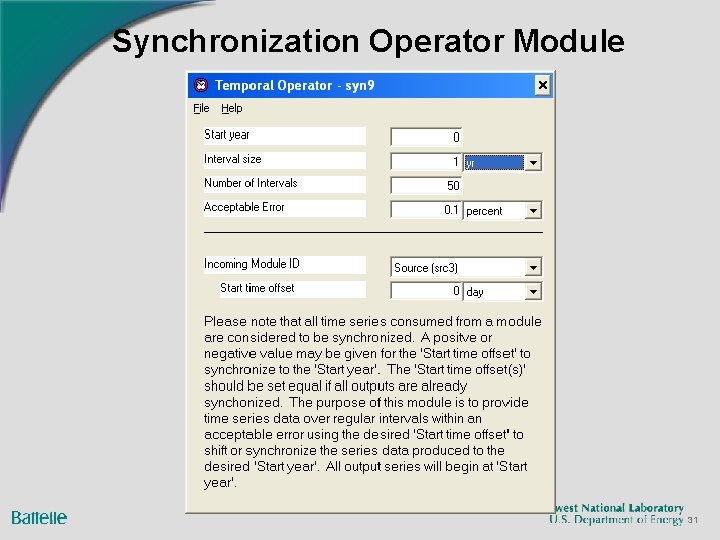Click the Synchronization Operator Module heading
720x540 pixels.
tap(368, 41)
